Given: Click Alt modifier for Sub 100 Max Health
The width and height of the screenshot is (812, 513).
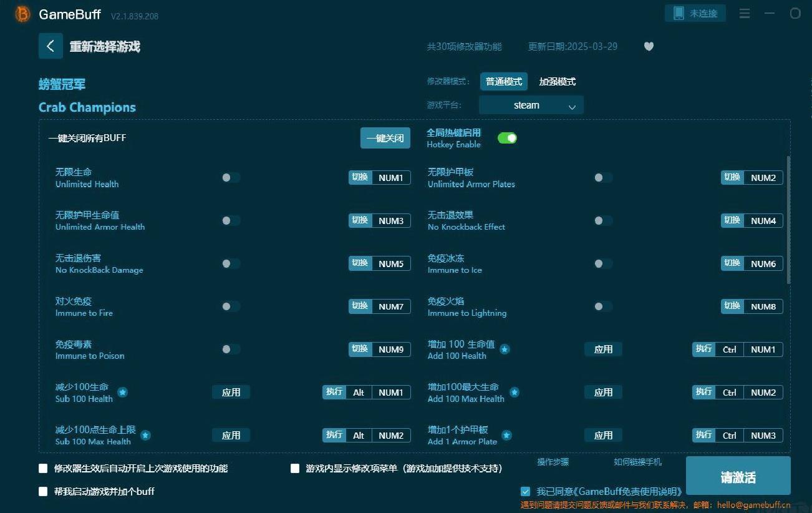Looking at the screenshot, I should pyautogui.click(x=359, y=435).
